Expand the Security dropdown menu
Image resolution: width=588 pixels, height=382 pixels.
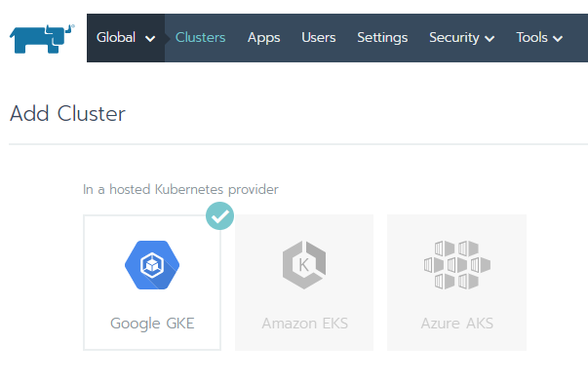tap(461, 38)
